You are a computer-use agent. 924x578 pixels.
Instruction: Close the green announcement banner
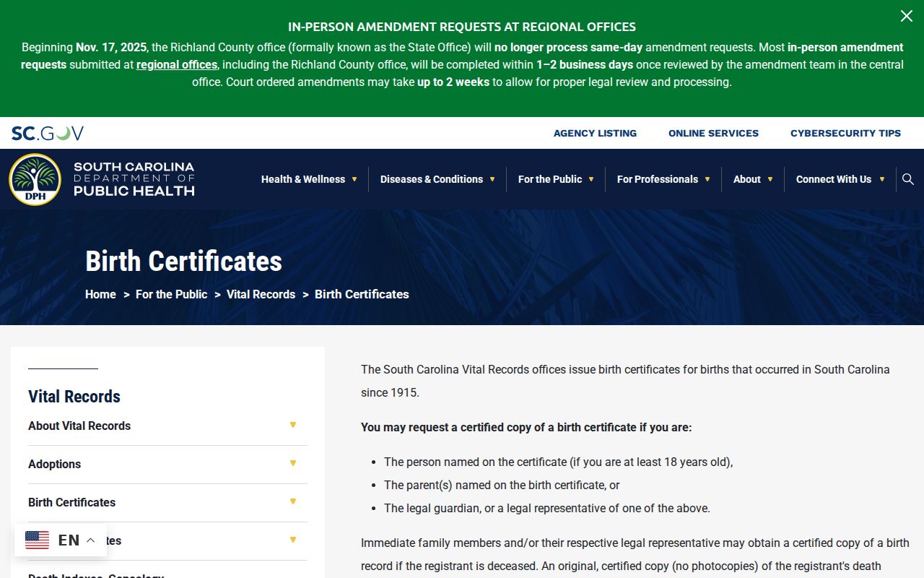(907, 16)
